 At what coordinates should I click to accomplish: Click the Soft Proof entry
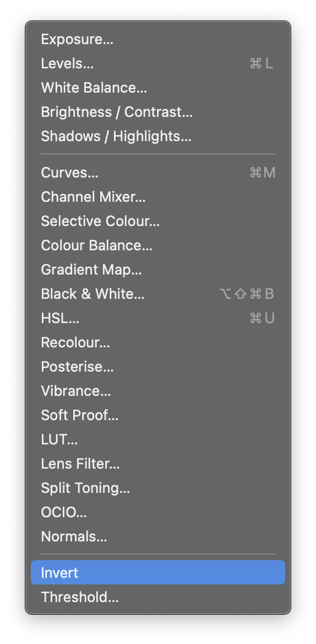158,415
